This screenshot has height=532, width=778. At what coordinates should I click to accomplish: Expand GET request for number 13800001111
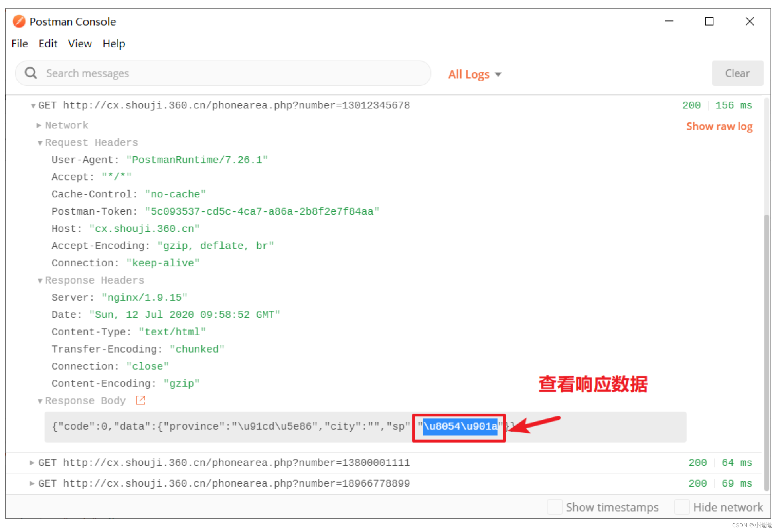click(32, 463)
